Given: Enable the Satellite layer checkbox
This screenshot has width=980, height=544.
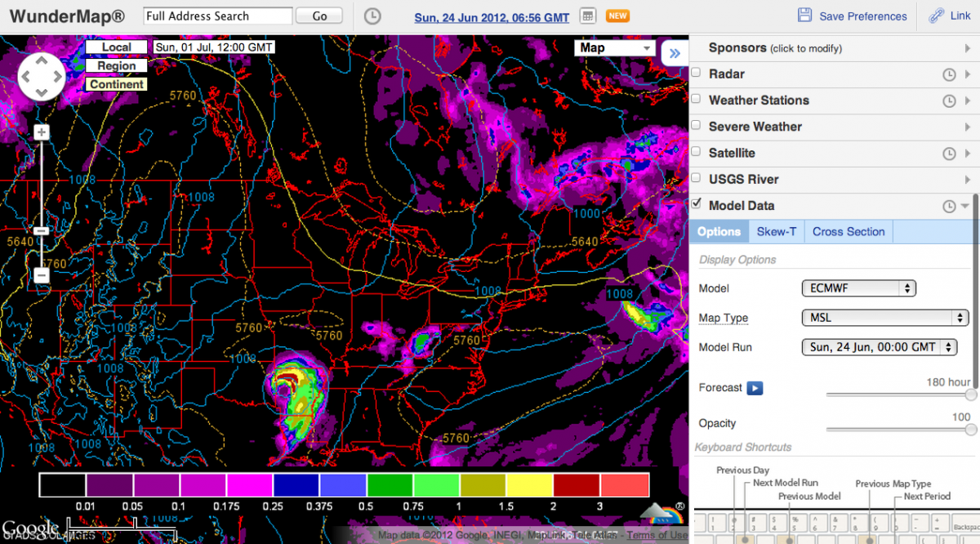Looking at the screenshot, I should coord(696,151).
